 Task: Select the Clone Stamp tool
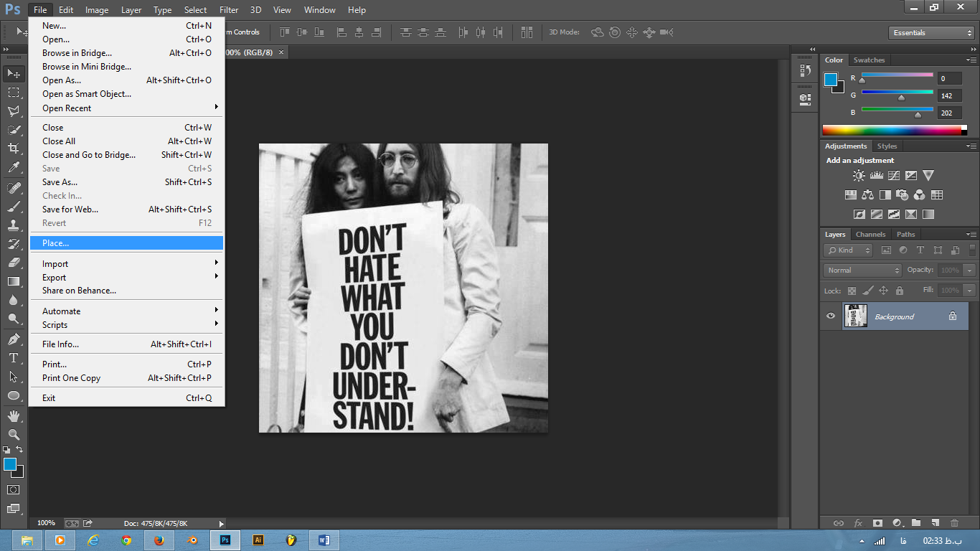[x=14, y=225]
